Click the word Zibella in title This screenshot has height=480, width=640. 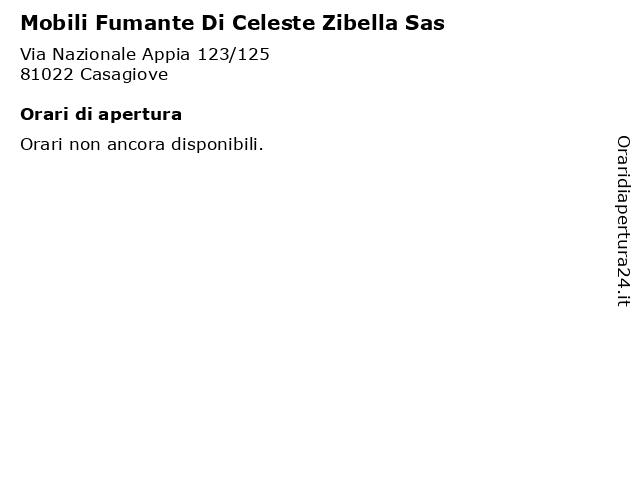(x=360, y=23)
